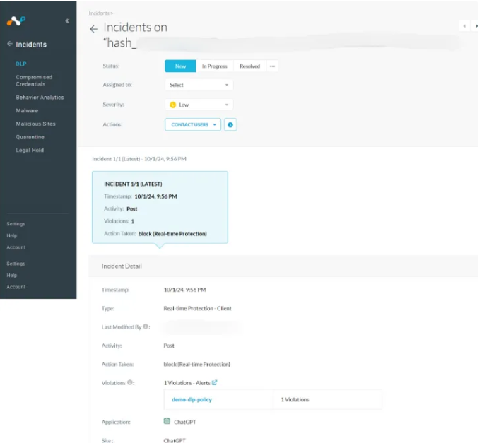Open the Assigned to Select dropdown

point(199,85)
